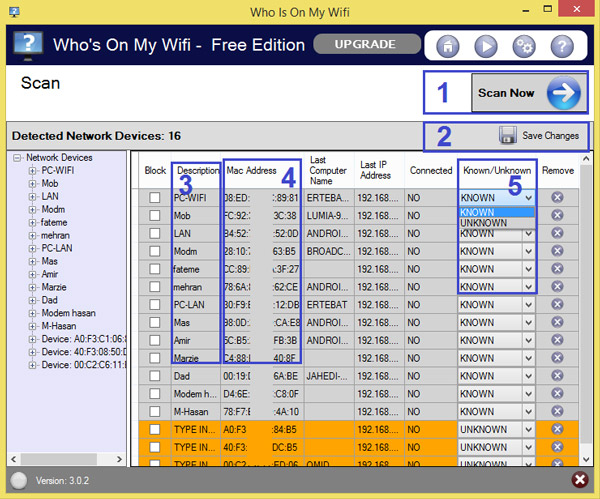Choose UNKNOWN in the open dropdown list

point(496,223)
